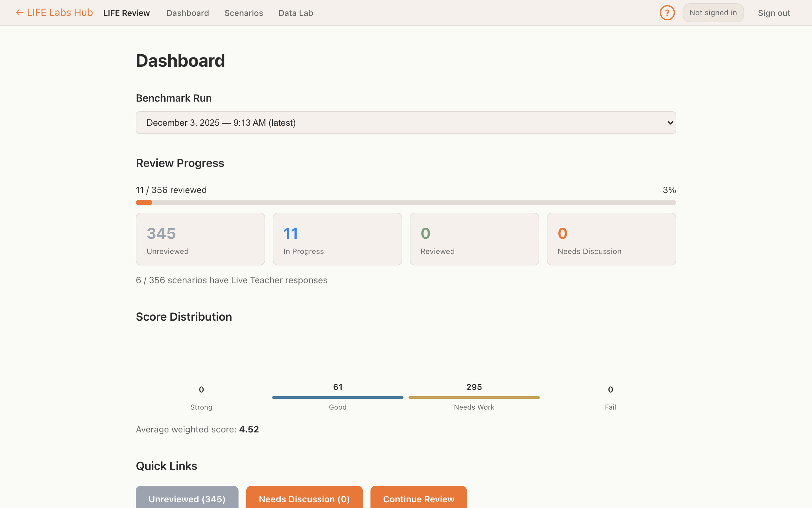This screenshot has height=508, width=812.
Task: Select the 11 In Progress card
Action: pos(337,239)
